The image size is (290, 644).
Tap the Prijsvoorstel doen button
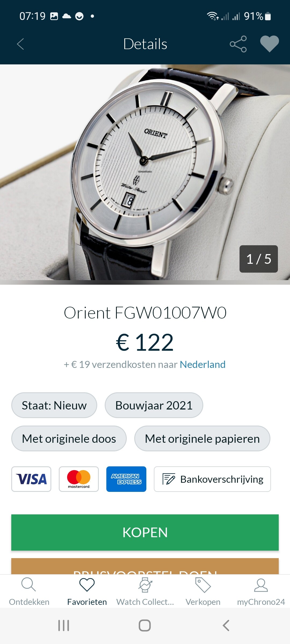click(145, 566)
